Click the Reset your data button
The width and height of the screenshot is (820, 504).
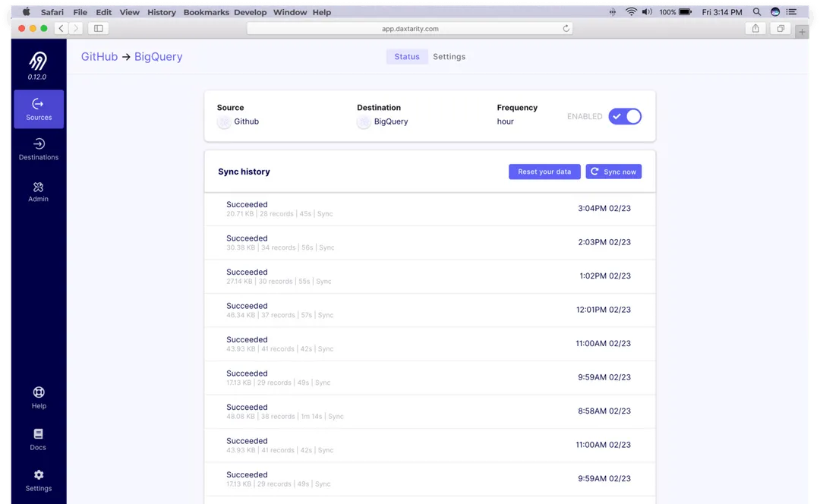[544, 172]
